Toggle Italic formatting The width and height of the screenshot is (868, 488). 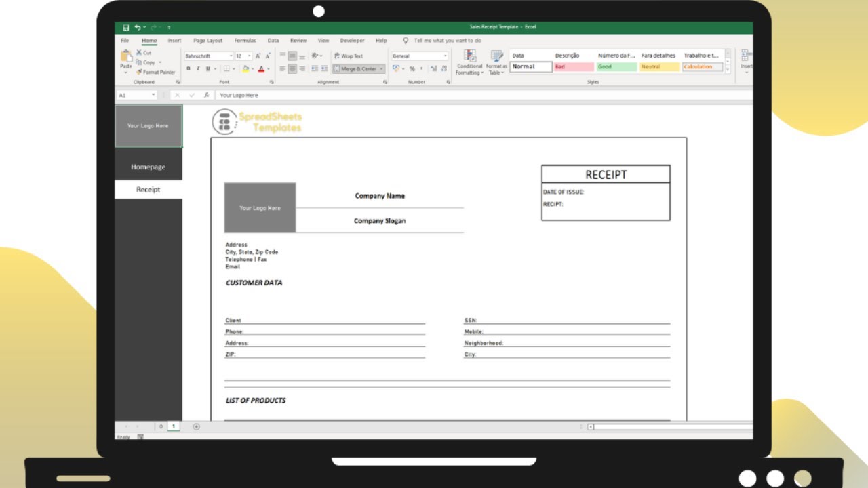(x=198, y=69)
